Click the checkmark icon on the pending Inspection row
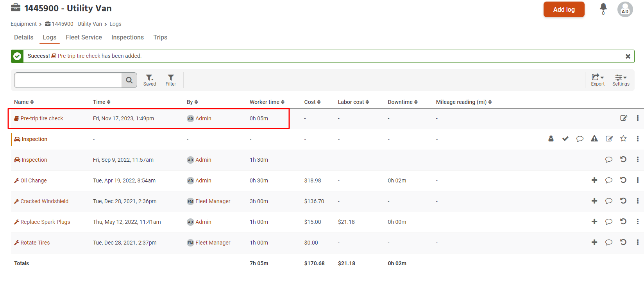Viewport: 644px width, 284px height. pyautogui.click(x=565, y=139)
